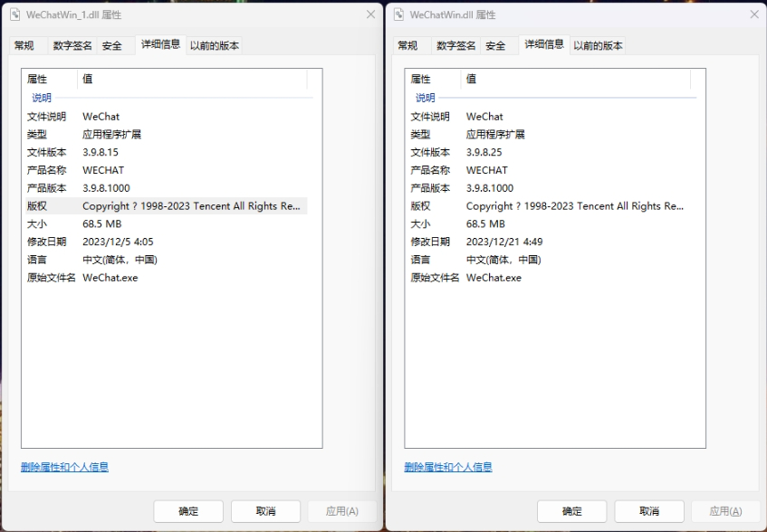Select 产品名称 row in WeChatWin_1.dll window
The height and width of the screenshot is (532, 767).
(167, 170)
